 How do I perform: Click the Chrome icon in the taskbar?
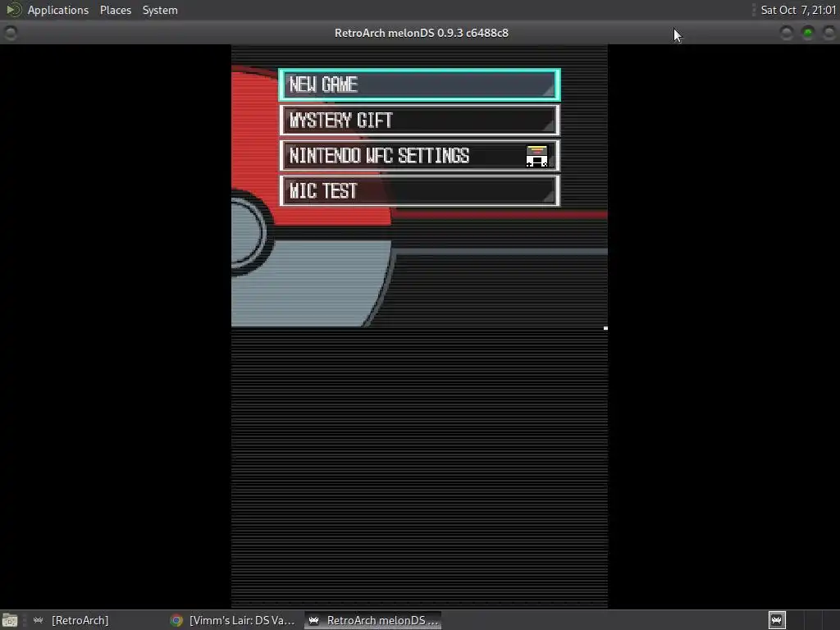coord(176,620)
